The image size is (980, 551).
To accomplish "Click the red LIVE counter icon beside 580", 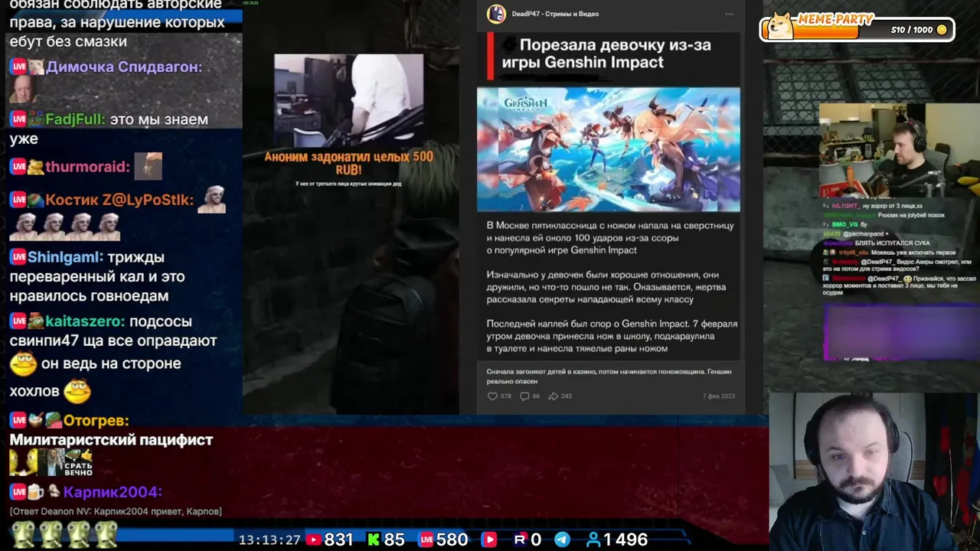I will coord(426,540).
